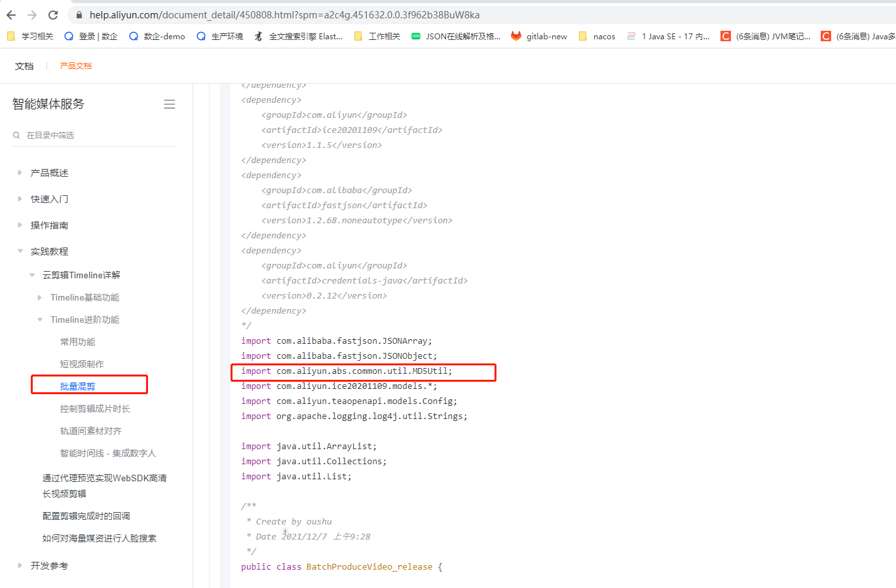Click the ice20201109 artifactId line
Screen dimensions: 896x588
(352, 130)
